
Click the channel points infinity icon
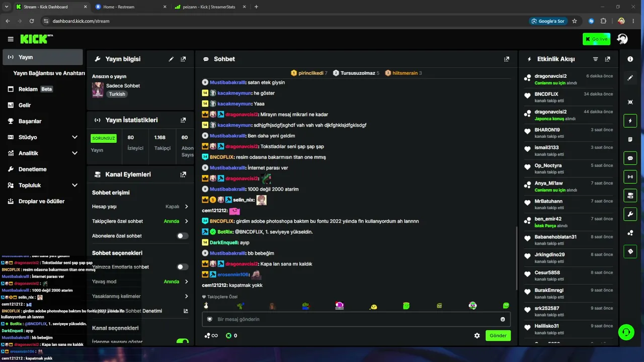tap(211, 336)
